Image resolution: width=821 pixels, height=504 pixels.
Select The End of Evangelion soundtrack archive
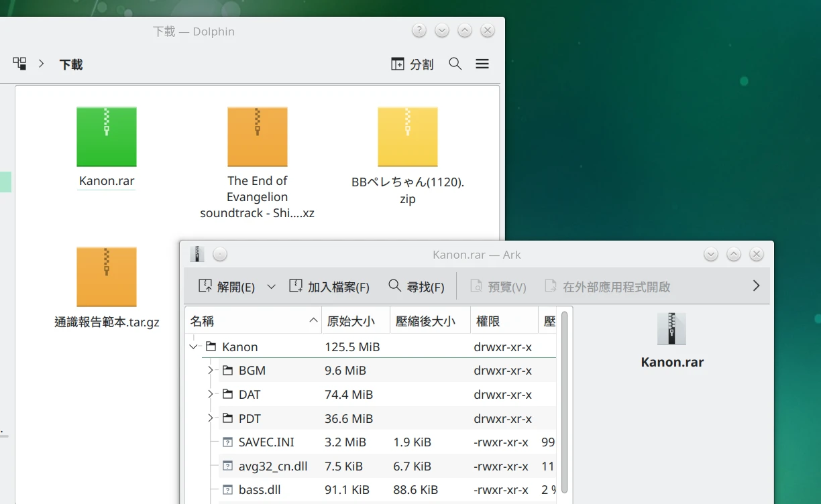click(257, 137)
